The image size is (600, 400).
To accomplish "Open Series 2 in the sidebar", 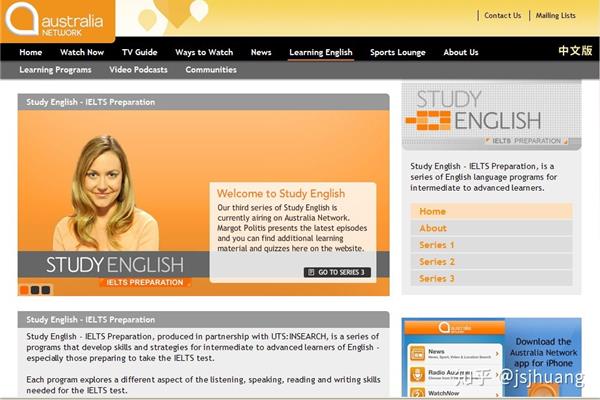I will (x=491, y=262).
